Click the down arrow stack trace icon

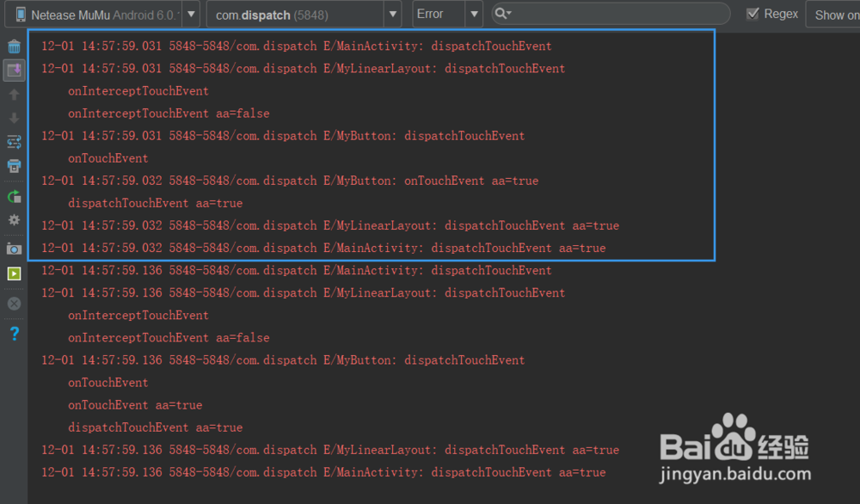(15, 118)
